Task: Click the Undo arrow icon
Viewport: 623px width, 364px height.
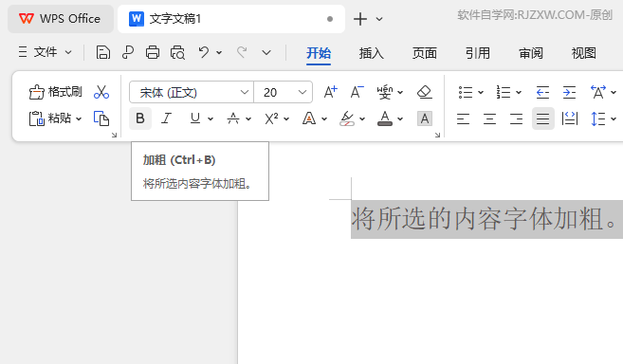Action: coord(204,52)
